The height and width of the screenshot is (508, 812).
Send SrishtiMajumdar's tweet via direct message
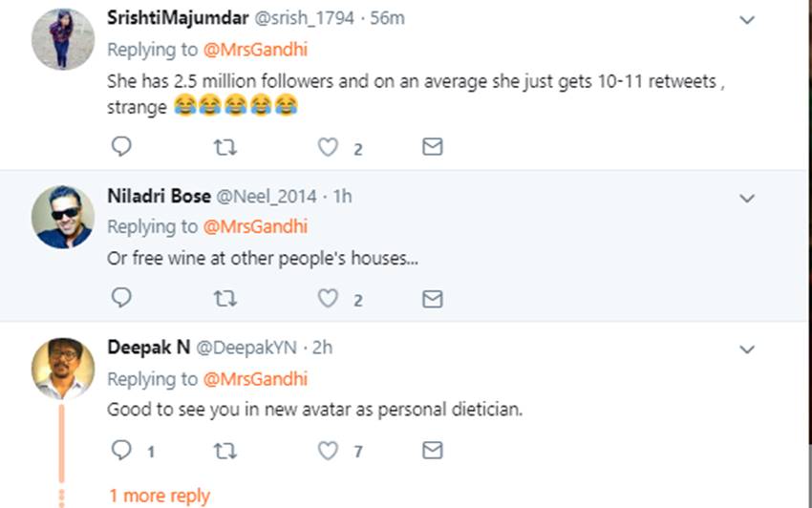(x=433, y=147)
